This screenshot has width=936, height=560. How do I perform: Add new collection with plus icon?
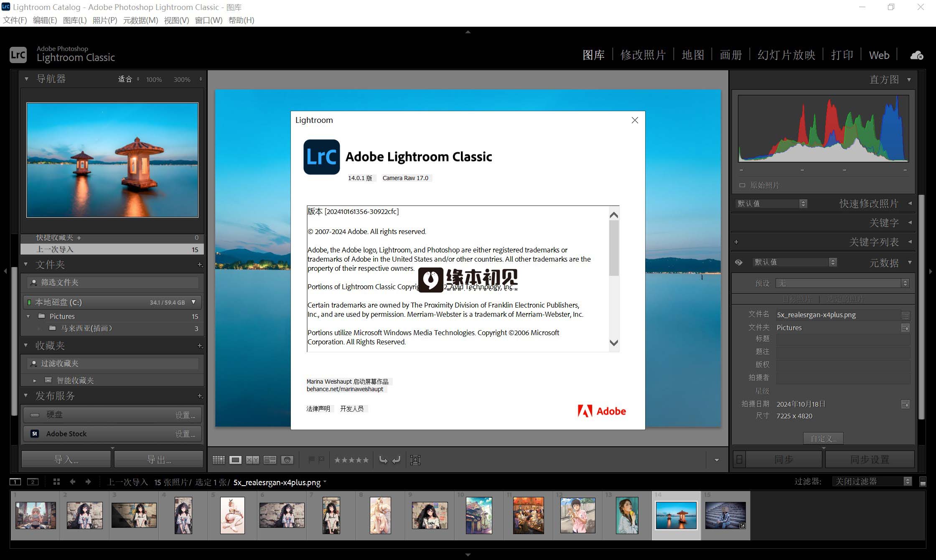click(x=200, y=346)
